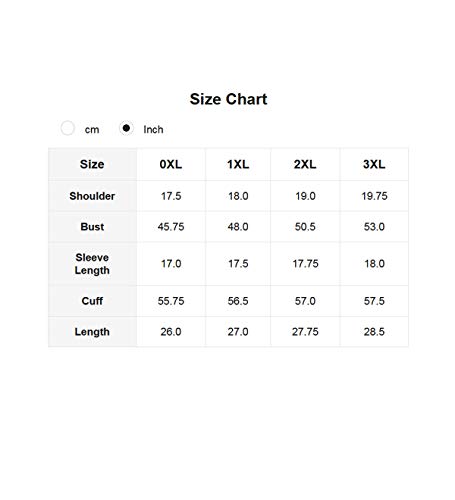455x500 pixels.
Task: Click the Size Chart heading
Action: click(228, 99)
